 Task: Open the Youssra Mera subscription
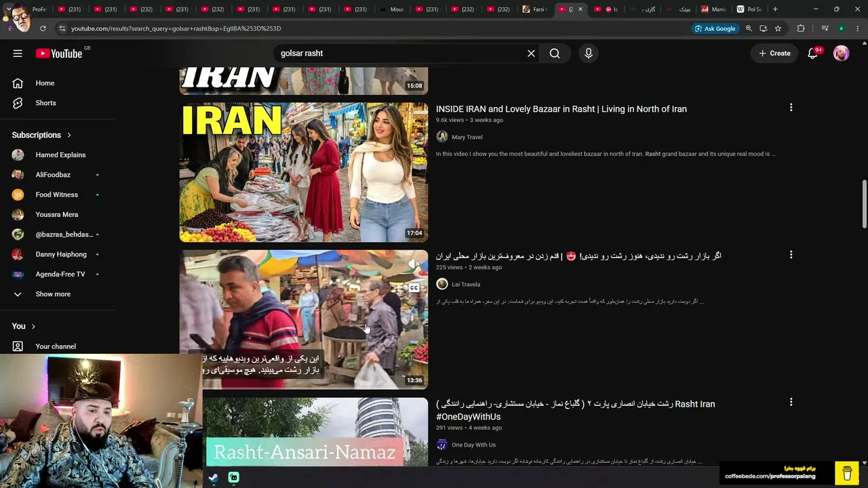point(57,214)
